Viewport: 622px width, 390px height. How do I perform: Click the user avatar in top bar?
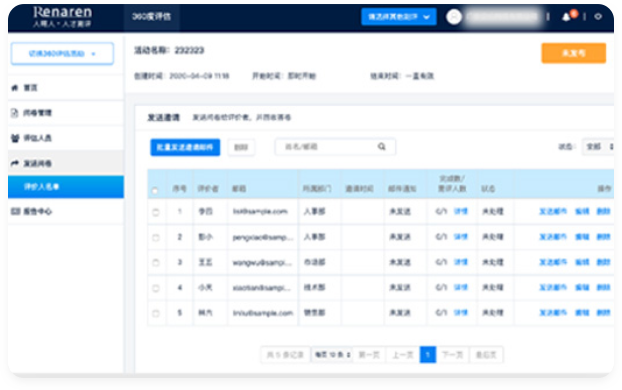(454, 17)
